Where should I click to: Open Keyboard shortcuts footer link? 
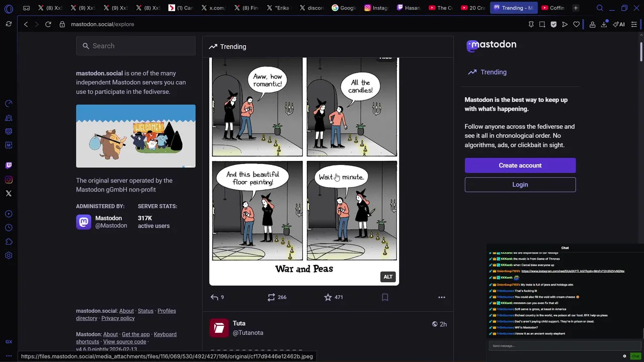126,338
